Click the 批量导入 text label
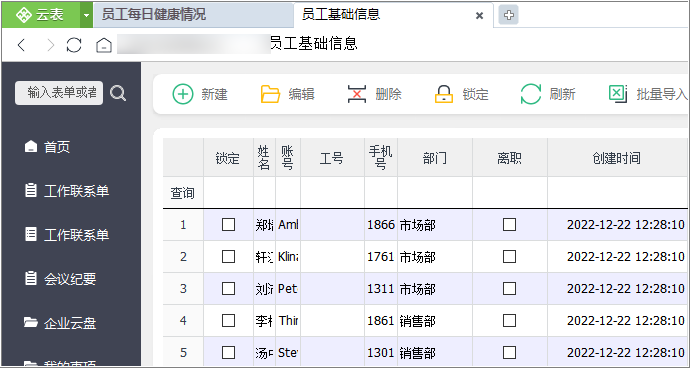This screenshot has height=368, width=690. [662, 94]
